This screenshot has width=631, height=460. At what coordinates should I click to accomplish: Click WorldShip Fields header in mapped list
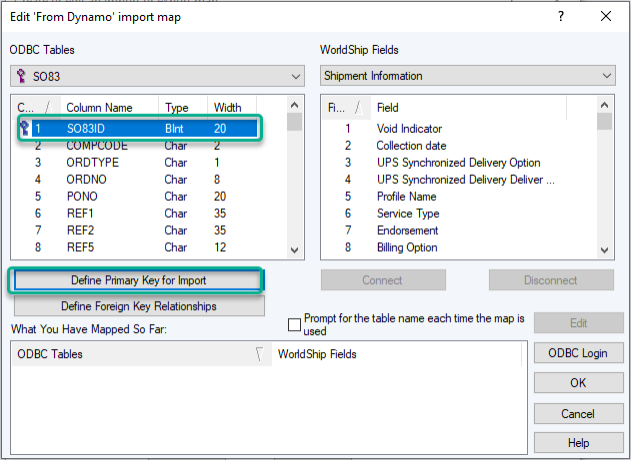coord(397,354)
